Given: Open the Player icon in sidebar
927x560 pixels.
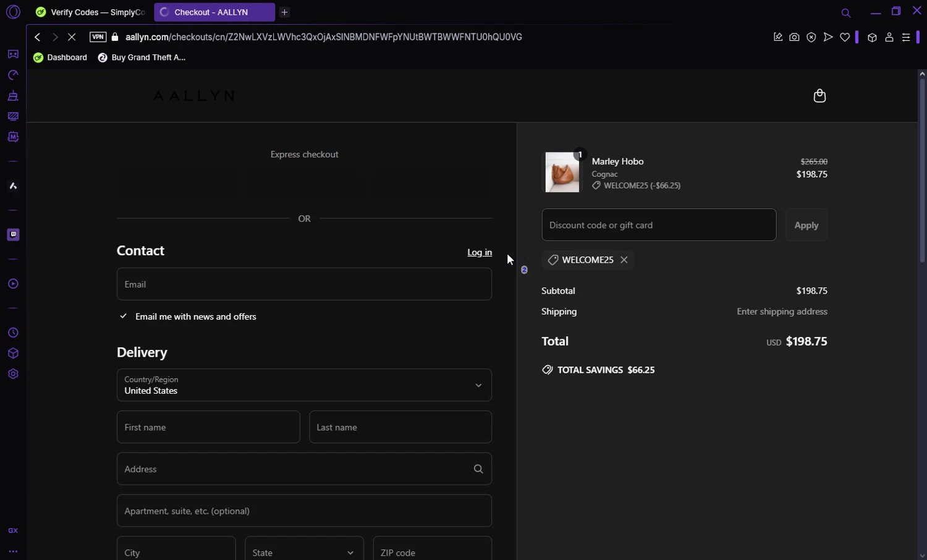Looking at the screenshot, I should coord(13,284).
